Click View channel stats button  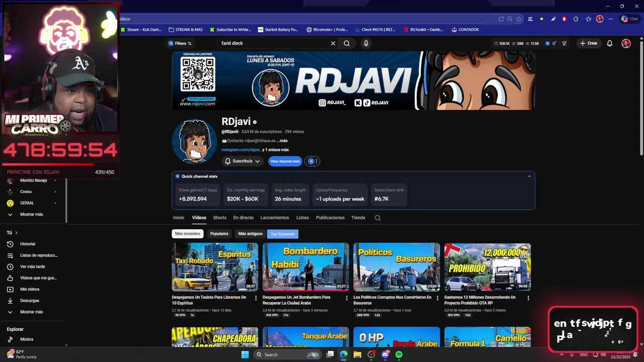pos(285,161)
